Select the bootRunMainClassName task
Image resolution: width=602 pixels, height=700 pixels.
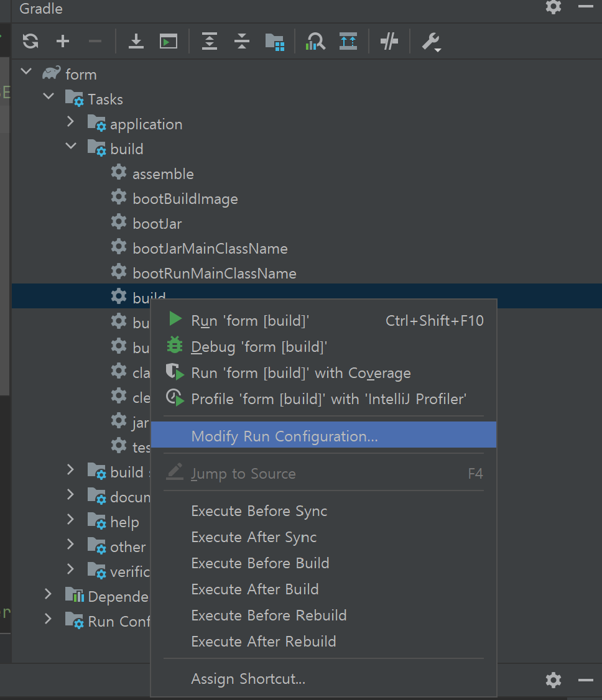pos(215,274)
